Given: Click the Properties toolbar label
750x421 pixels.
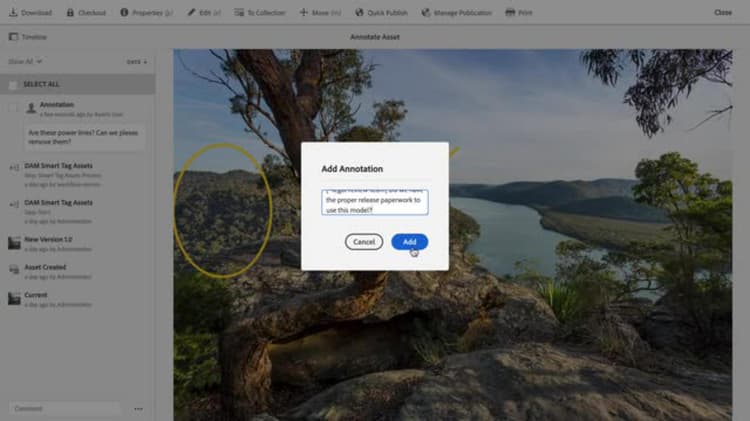Looking at the screenshot, I should coord(153,13).
